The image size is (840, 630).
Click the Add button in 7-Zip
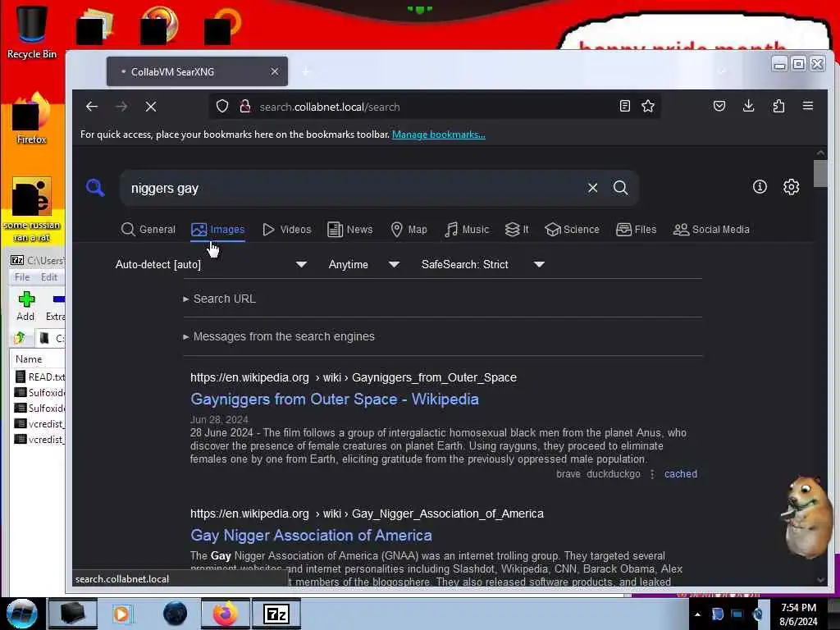click(25, 306)
